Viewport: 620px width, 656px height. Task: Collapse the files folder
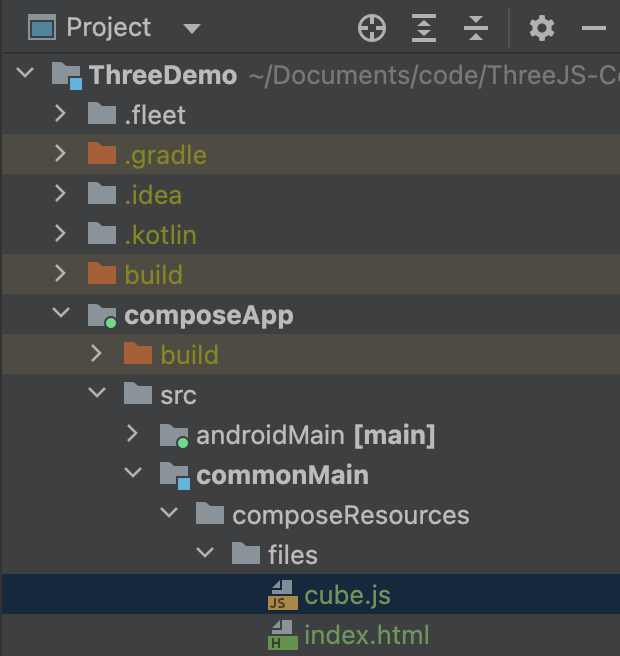204,555
